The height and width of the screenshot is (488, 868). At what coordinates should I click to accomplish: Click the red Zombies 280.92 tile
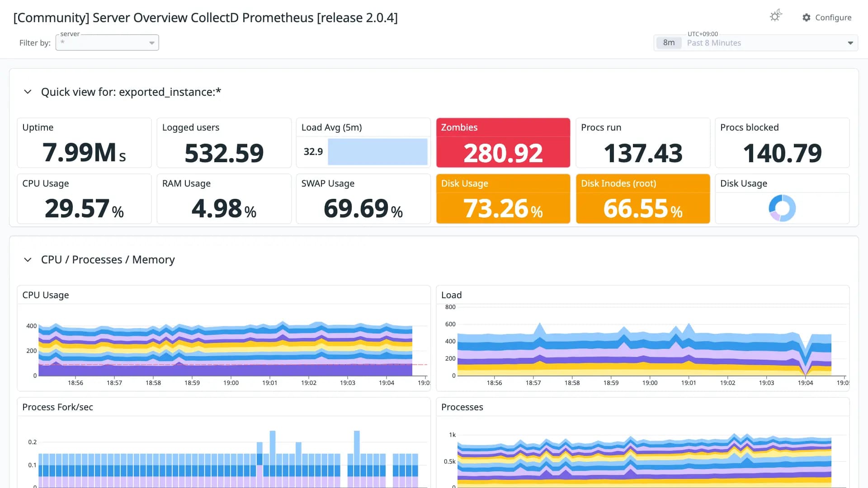[x=503, y=143]
